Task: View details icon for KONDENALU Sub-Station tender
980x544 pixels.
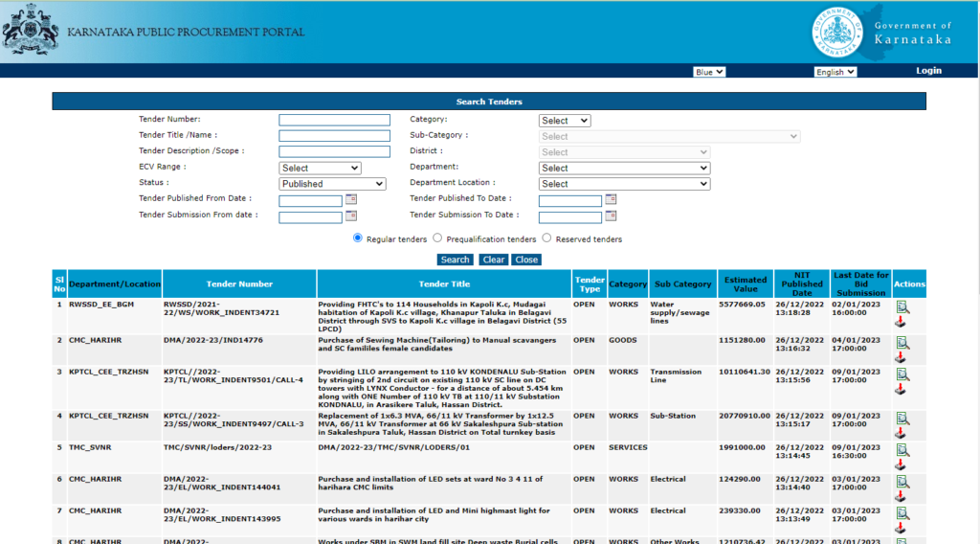Action: [902, 374]
